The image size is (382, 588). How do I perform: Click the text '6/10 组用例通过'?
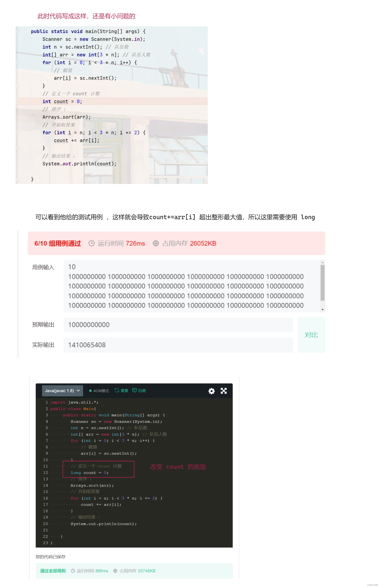coord(58,243)
